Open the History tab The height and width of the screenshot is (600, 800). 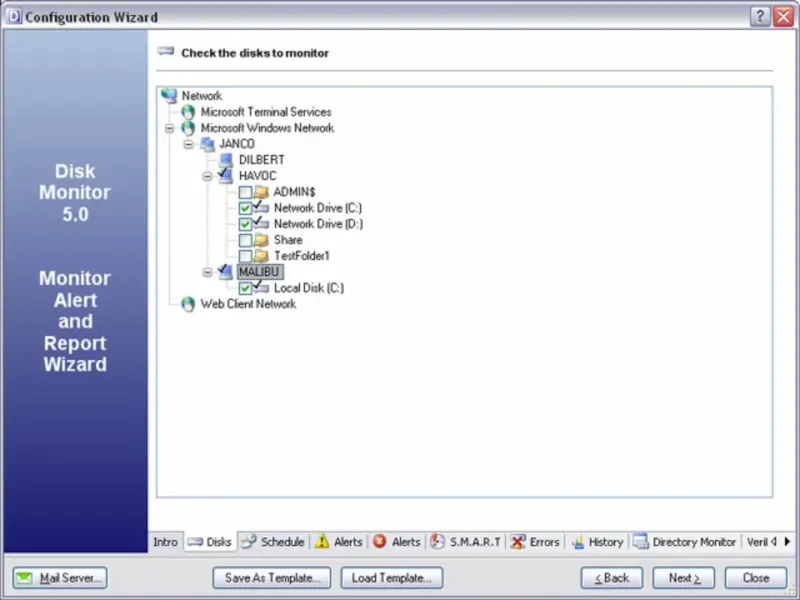[x=597, y=542]
